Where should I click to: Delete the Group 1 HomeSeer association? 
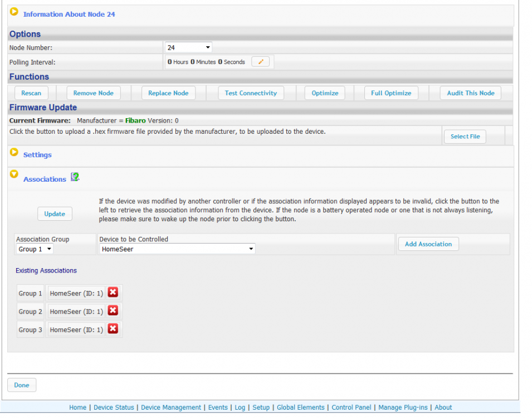[113, 293]
